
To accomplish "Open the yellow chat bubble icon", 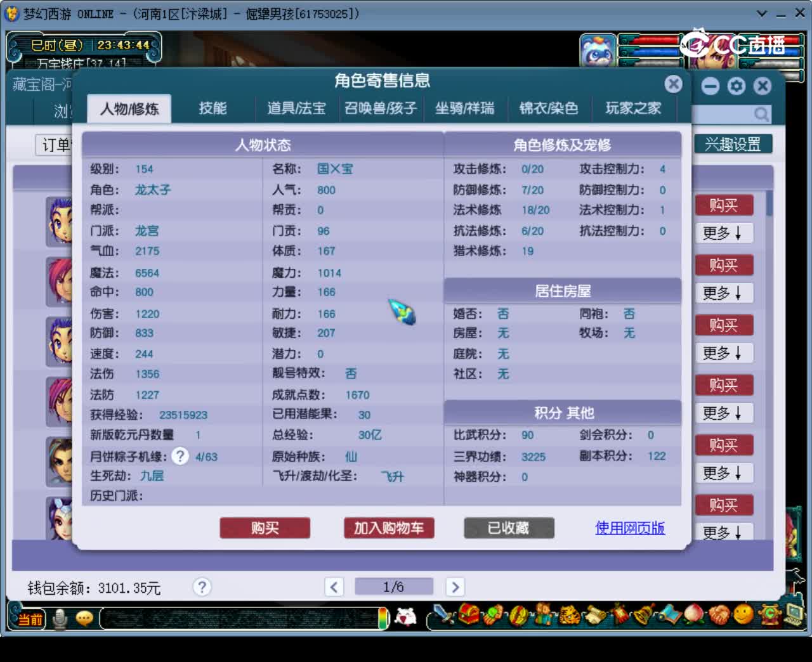I will tap(84, 618).
